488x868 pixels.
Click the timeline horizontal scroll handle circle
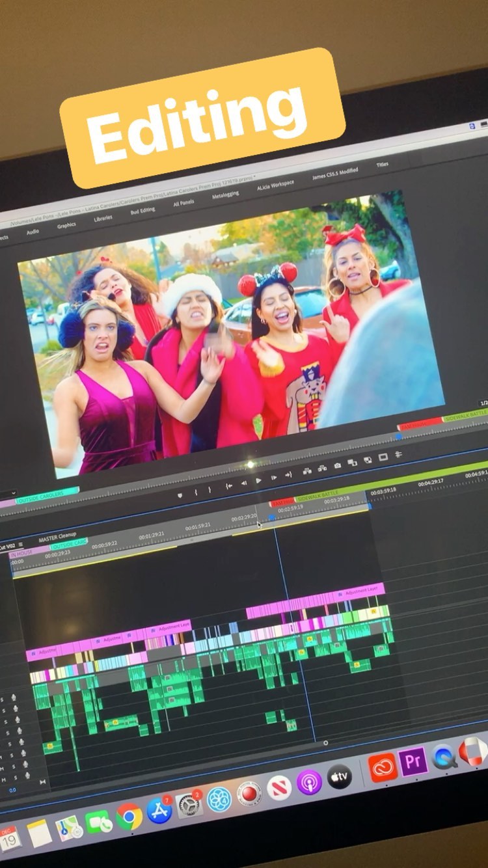[325, 742]
